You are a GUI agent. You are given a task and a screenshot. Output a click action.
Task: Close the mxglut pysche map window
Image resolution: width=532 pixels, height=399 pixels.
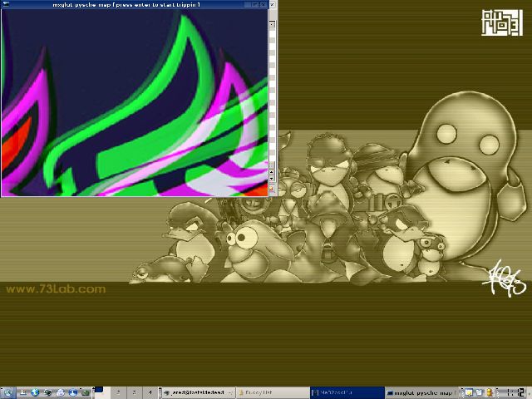click(x=263, y=5)
